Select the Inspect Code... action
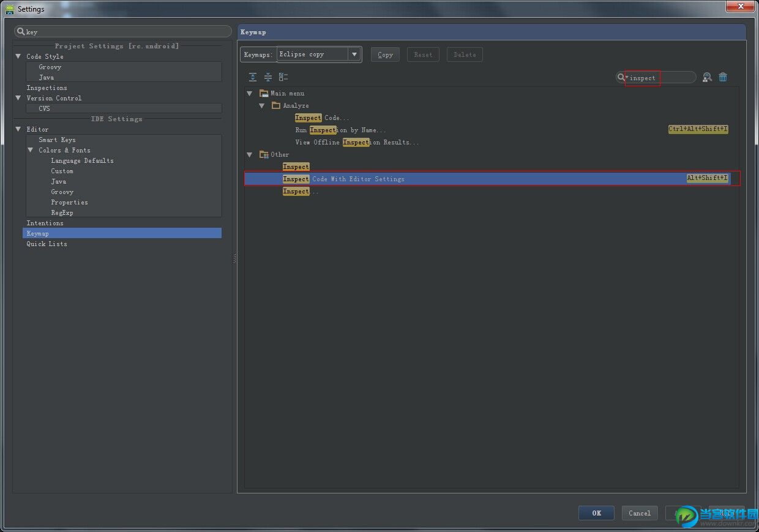Screen dimensions: 759x532 click(x=323, y=118)
